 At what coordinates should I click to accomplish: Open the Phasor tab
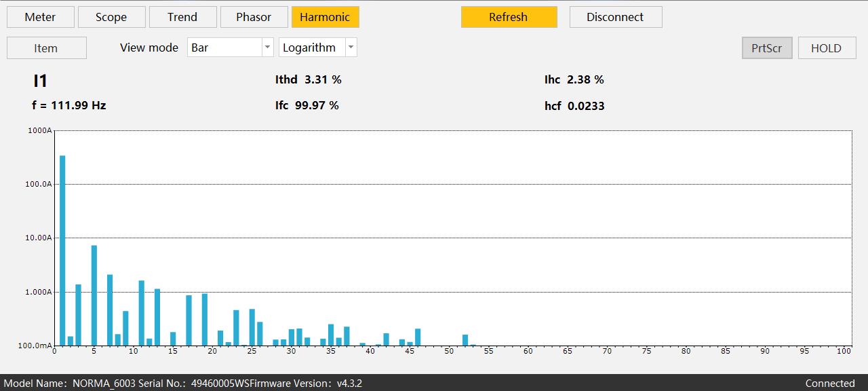tap(254, 17)
